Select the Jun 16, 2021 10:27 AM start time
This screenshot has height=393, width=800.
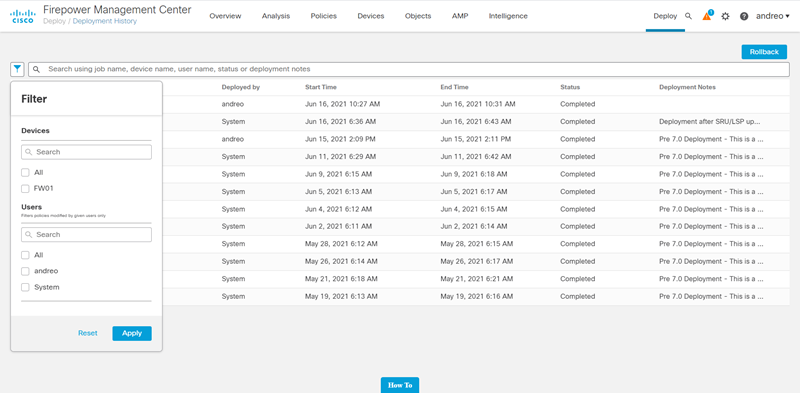pyautogui.click(x=343, y=104)
